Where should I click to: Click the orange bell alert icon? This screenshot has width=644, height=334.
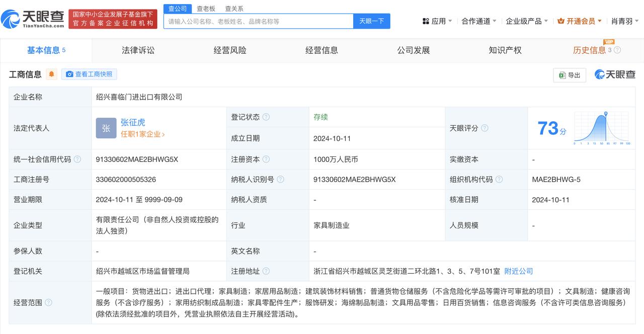51,74
